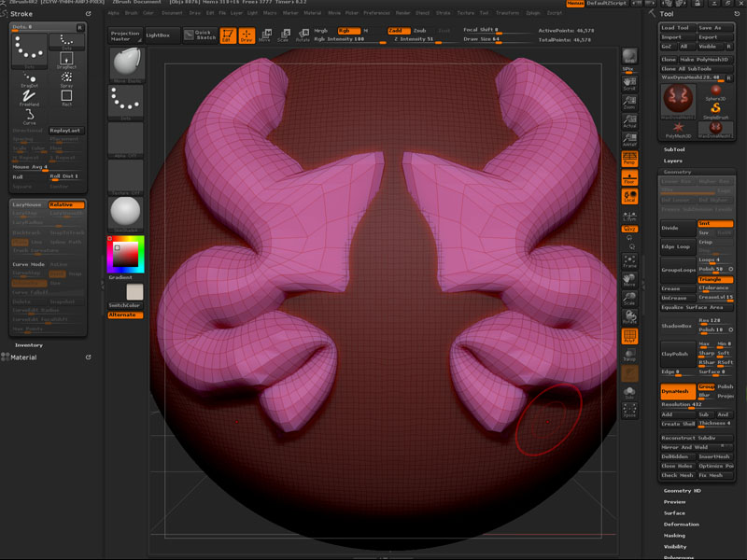This screenshot has height=560, width=747.
Task: Toggle PolyF polyframe display
Action: tap(629, 336)
